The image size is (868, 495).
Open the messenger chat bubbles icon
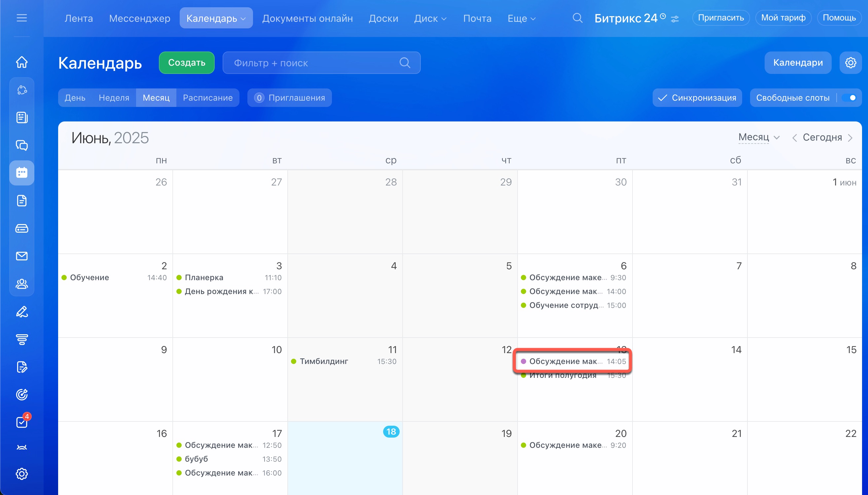[x=22, y=145]
